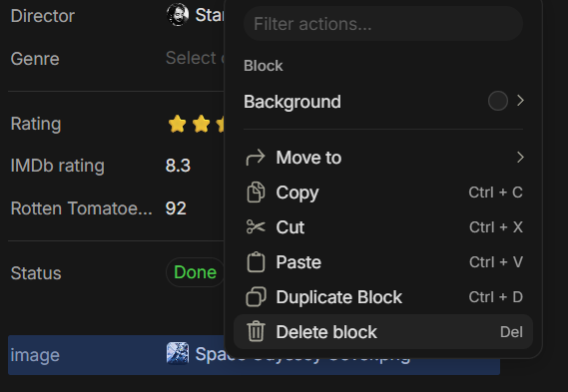The image size is (568, 392).
Task: Click the Rotten Tomatoe... property label
Action: click(82, 208)
